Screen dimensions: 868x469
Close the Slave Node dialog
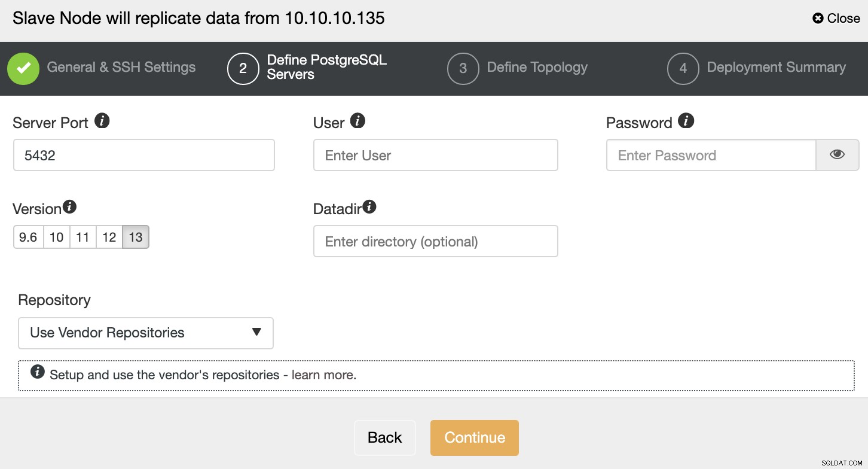836,19
